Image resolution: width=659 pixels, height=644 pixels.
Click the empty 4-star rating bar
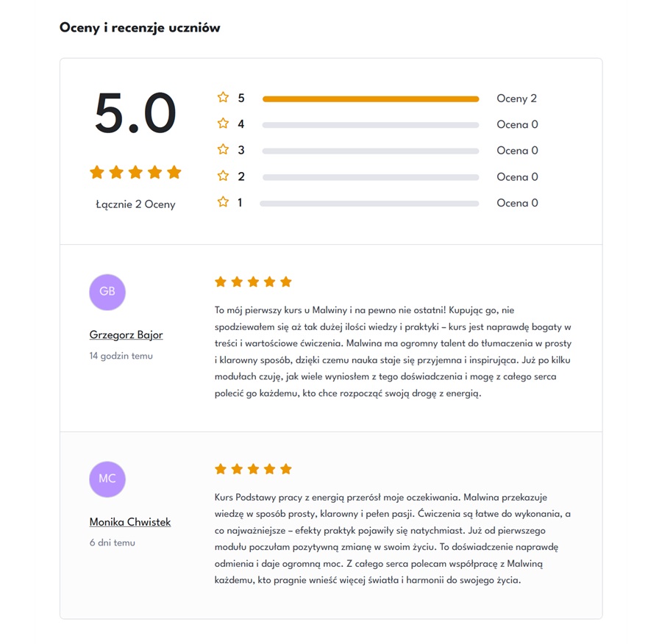(x=371, y=125)
